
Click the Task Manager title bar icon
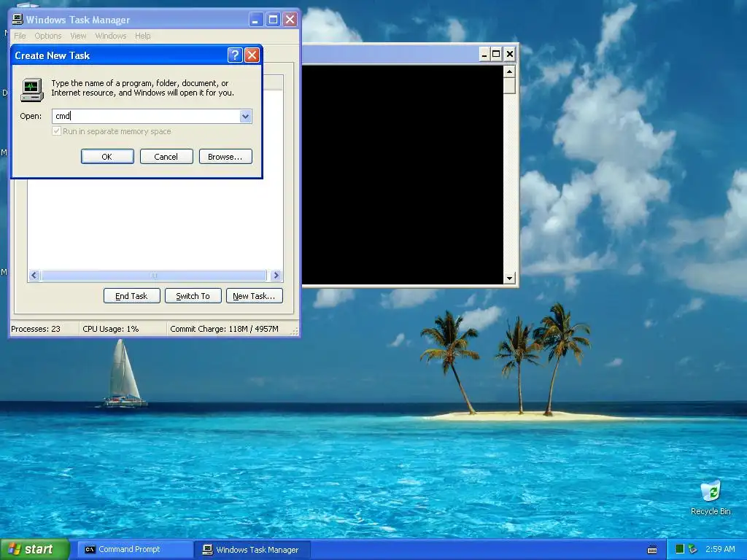click(18, 20)
